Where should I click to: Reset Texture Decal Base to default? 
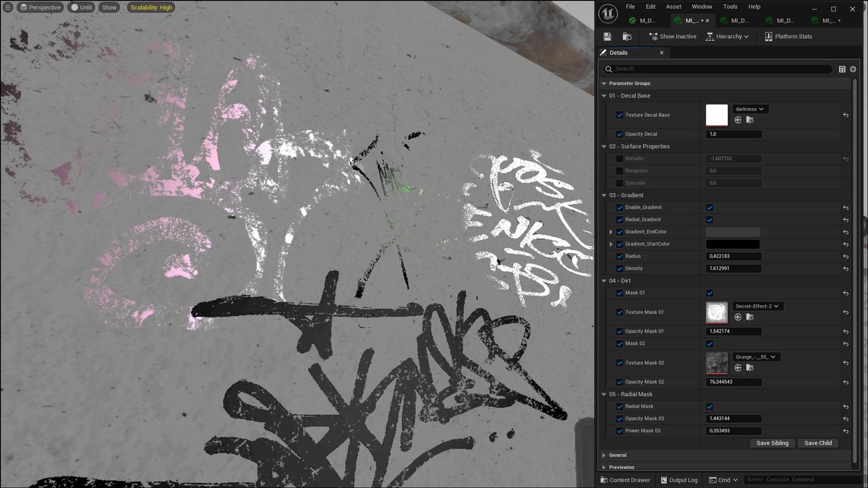(x=846, y=115)
